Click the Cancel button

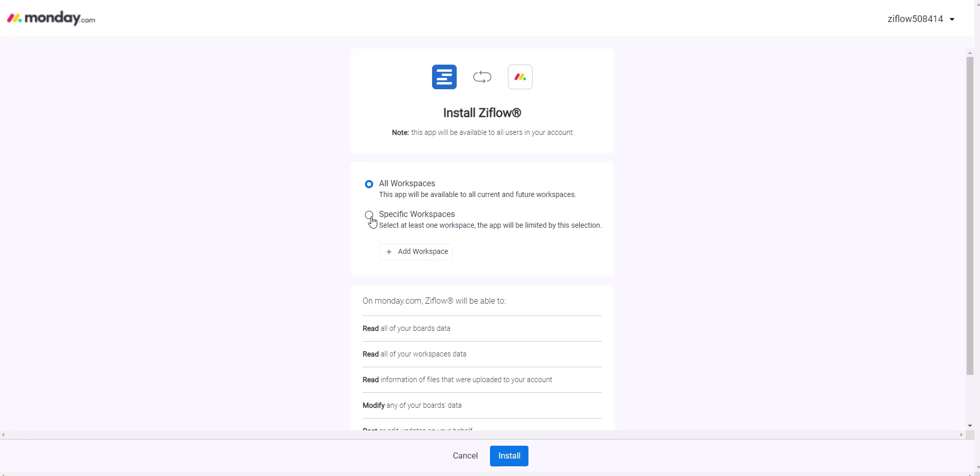click(x=465, y=456)
